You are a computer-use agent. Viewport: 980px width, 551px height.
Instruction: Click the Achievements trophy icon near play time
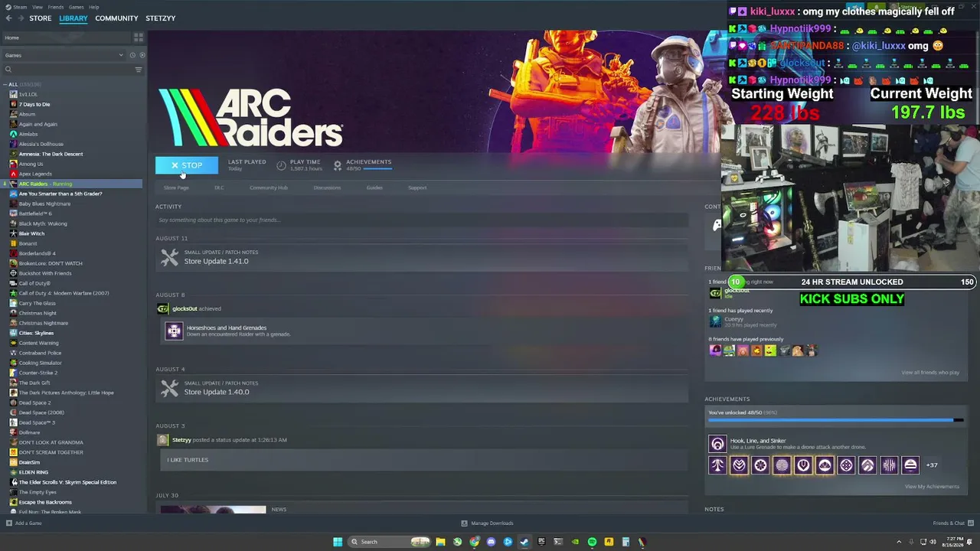[x=337, y=165]
